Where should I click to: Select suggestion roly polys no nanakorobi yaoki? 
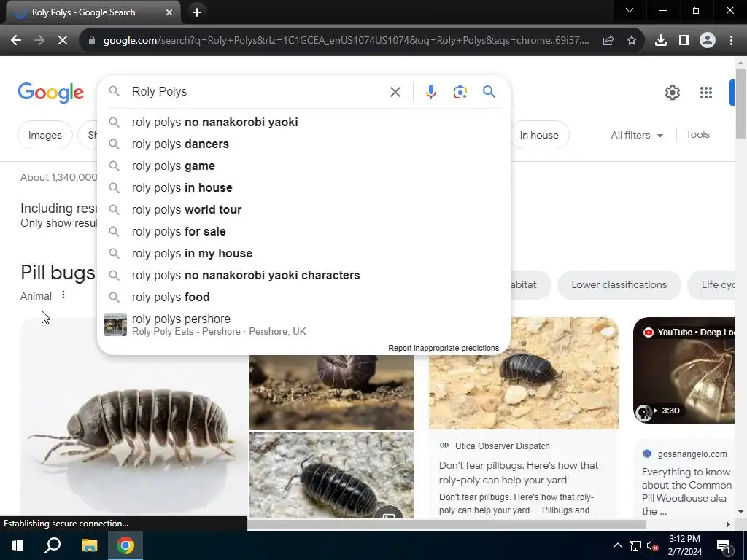(304, 122)
